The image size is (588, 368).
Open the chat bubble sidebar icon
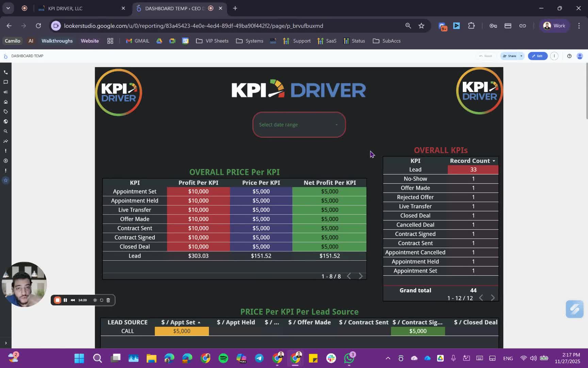[x=5, y=82]
